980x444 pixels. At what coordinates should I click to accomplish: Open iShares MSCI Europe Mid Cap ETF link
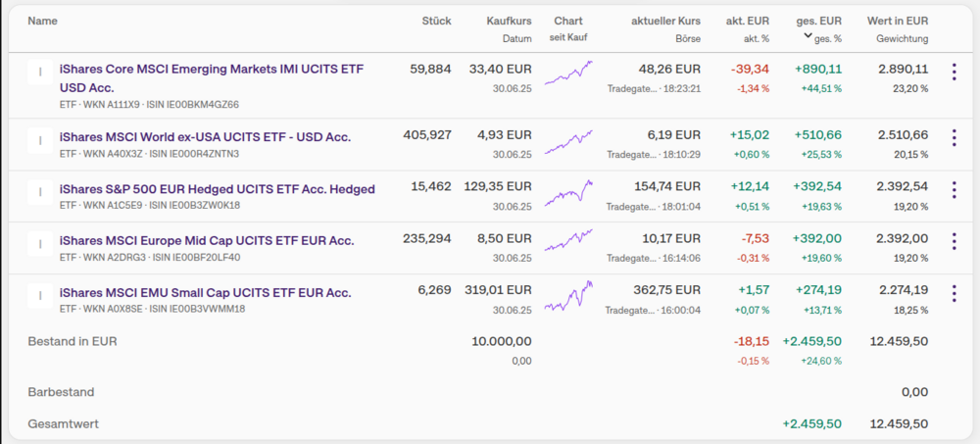pyautogui.click(x=207, y=241)
